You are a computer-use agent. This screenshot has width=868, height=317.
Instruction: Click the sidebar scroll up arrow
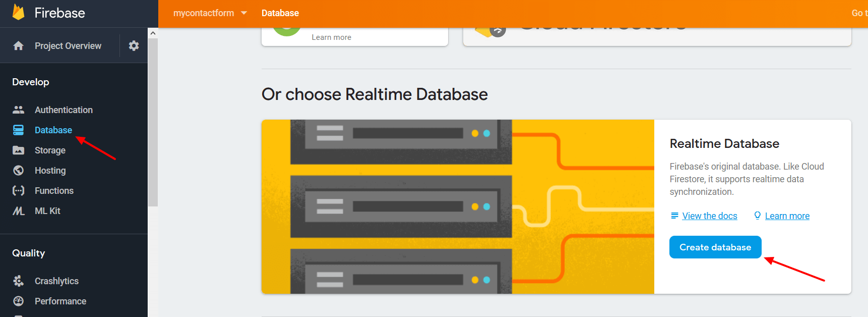pyautogui.click(x=153, y=33)
